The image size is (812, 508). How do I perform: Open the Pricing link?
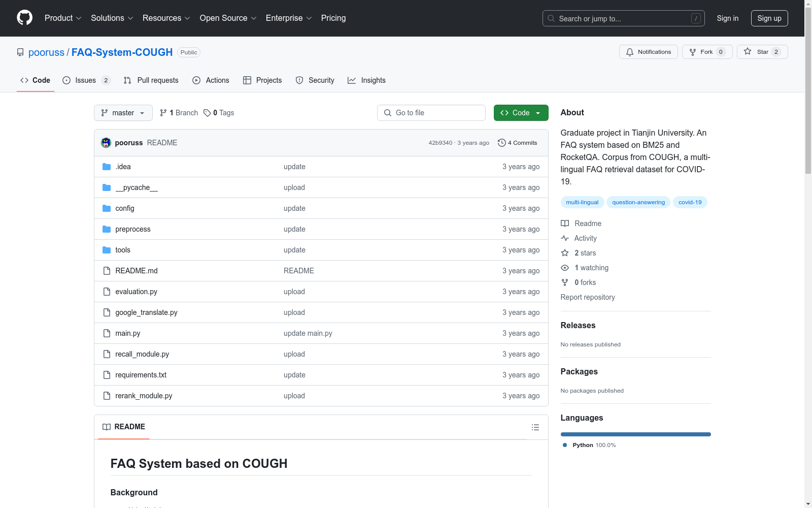[333, 18]
